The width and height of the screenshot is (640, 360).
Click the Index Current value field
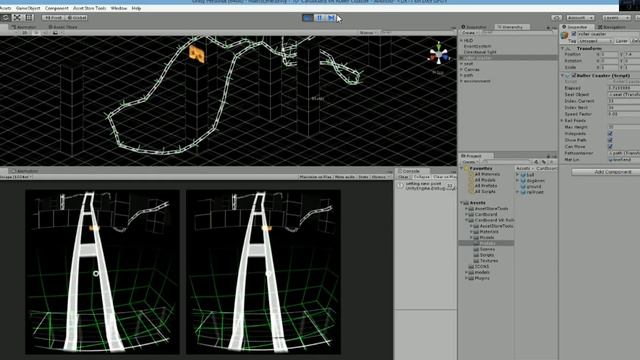click(624, 101)
